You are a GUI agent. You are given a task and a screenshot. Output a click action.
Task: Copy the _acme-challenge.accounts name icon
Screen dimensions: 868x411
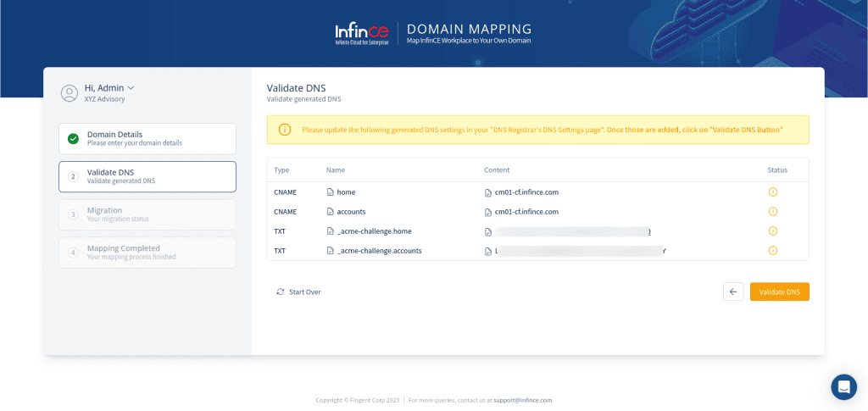(330, 251)
